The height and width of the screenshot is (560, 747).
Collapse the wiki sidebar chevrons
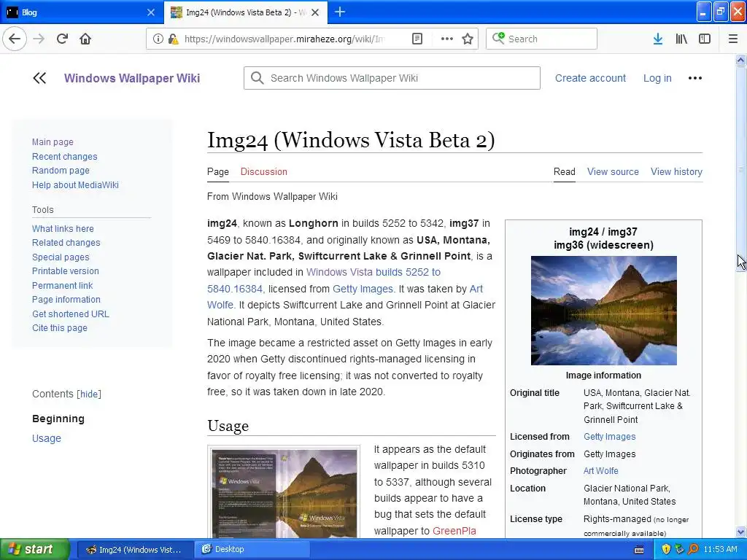click(39, 78)
